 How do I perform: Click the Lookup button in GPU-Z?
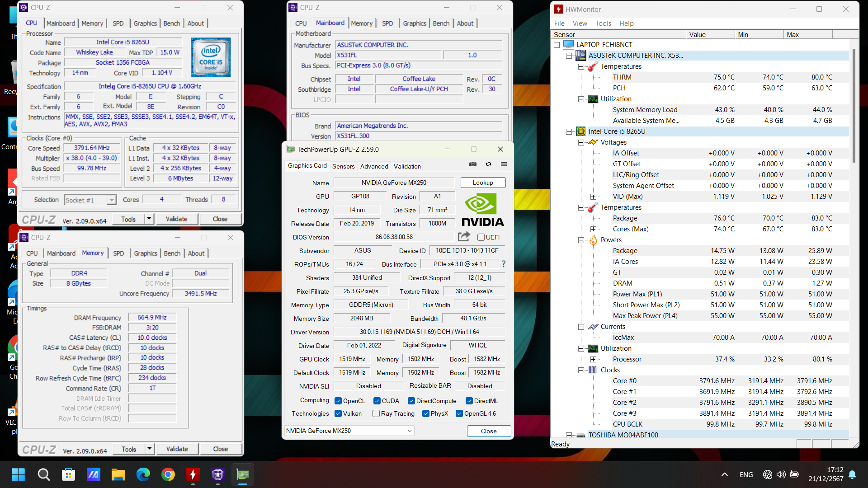483,183
